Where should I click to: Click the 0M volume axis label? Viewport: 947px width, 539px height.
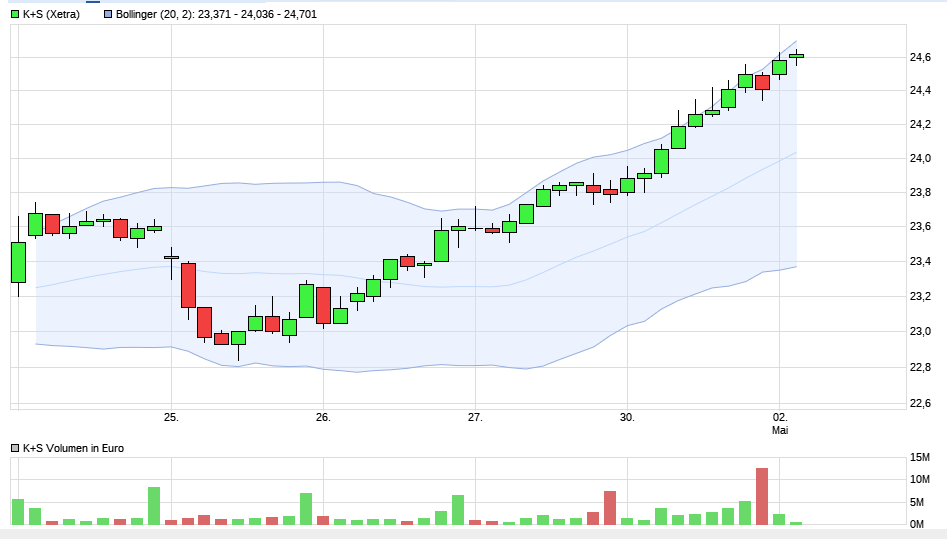(917, 524)
